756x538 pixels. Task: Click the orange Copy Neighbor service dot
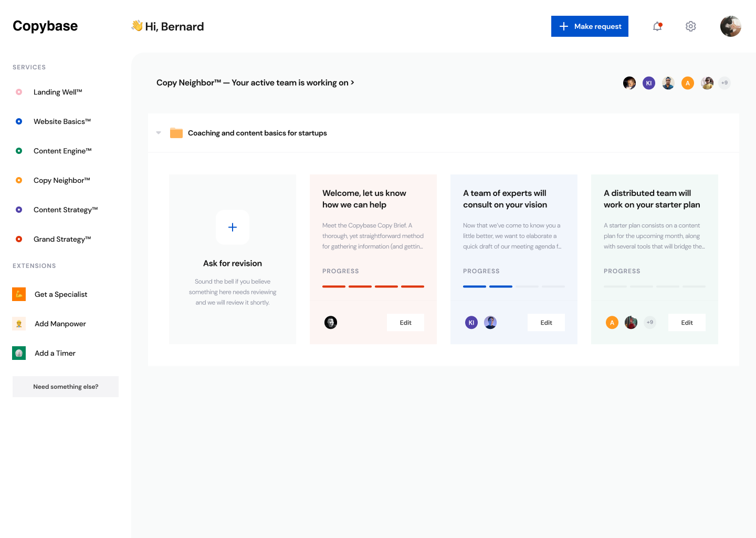pyautogui.click(x=19, y=180)
